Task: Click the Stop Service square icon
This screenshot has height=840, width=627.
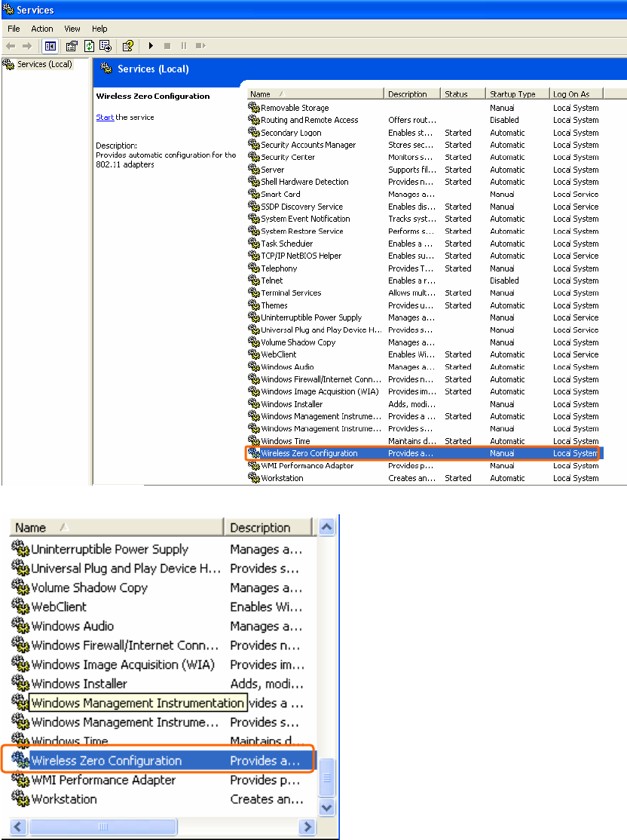Action: coord(167,46)
